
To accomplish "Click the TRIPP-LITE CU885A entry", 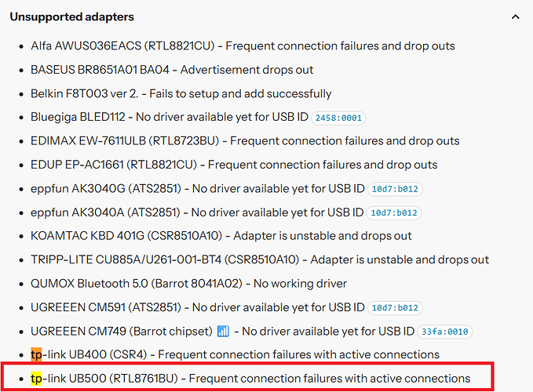I will [260, 260].
